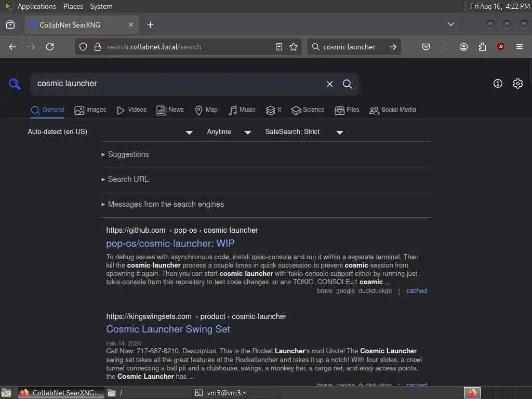Switch to file manager / taskbar item
The width and height of the screenshot is (532, 399).
pyautogui.click(x=148, y=393)
